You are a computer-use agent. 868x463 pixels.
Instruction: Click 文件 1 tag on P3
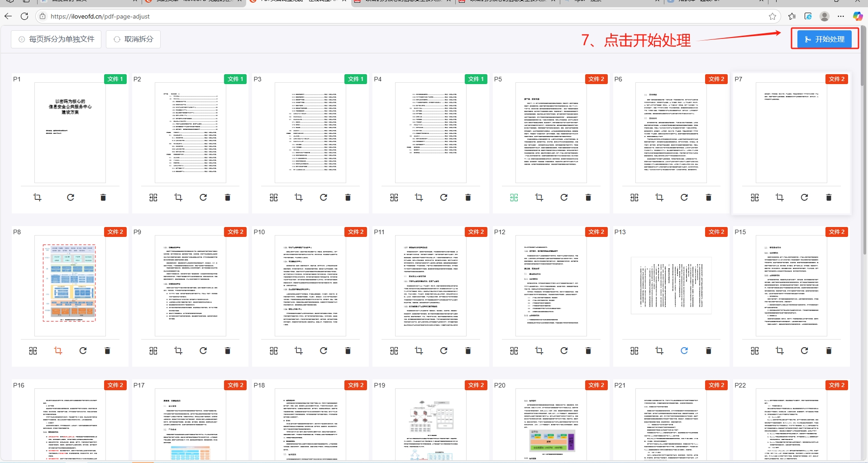coord(356,79)
